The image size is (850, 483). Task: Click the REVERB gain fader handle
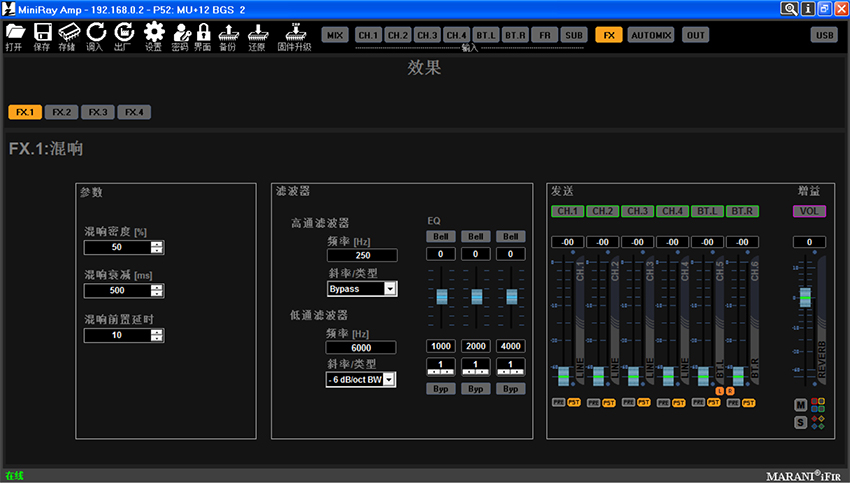point(805,297)
